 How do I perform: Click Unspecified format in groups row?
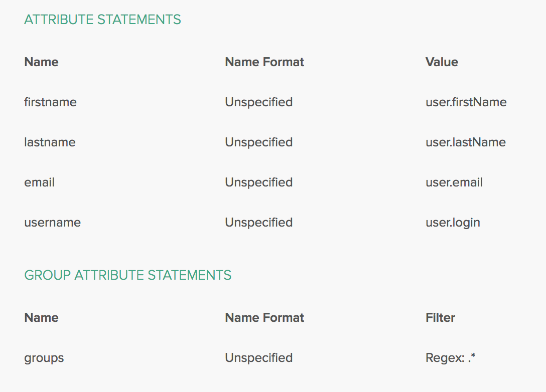pos(258,358)
